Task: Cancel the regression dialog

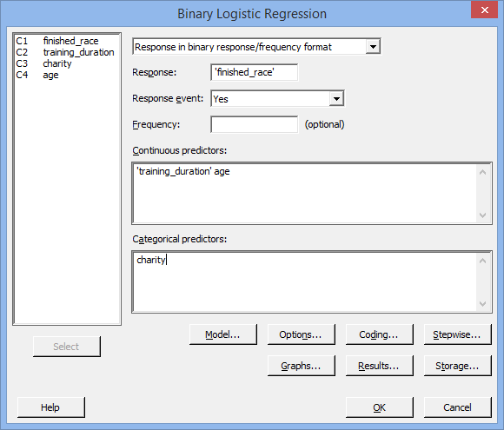Action: click(x=457, y=407)
